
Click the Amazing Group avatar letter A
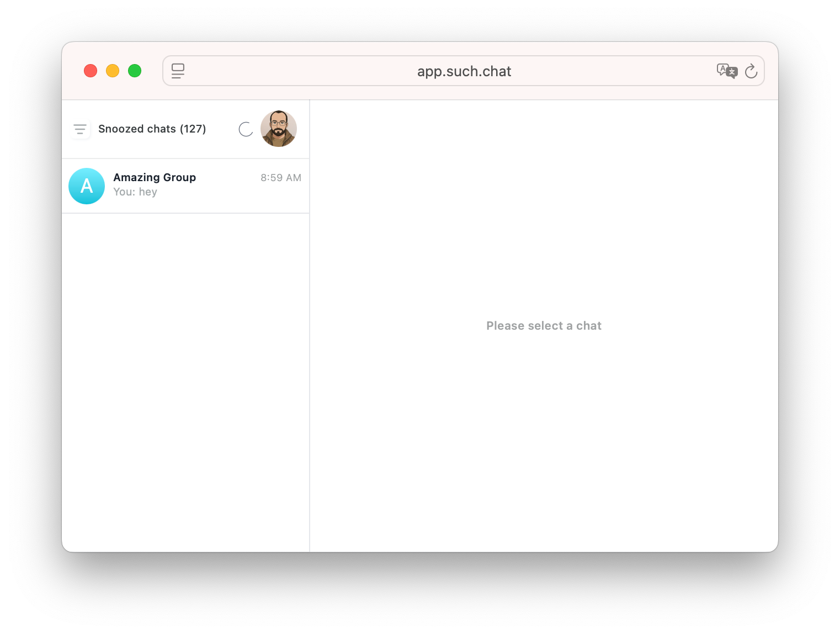tap(87, 186)
